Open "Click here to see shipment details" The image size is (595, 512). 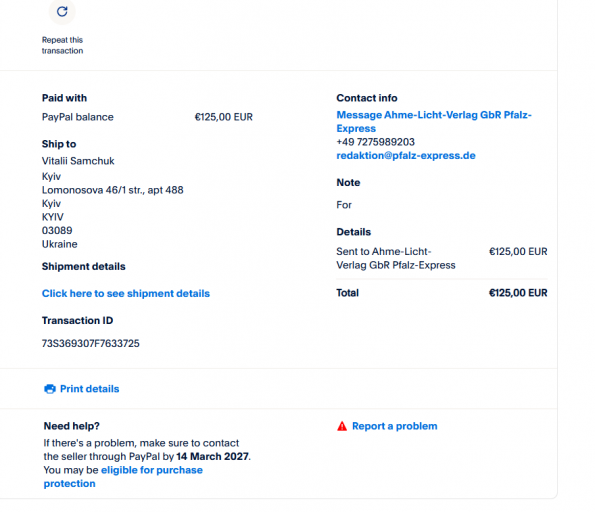(126, 293)
